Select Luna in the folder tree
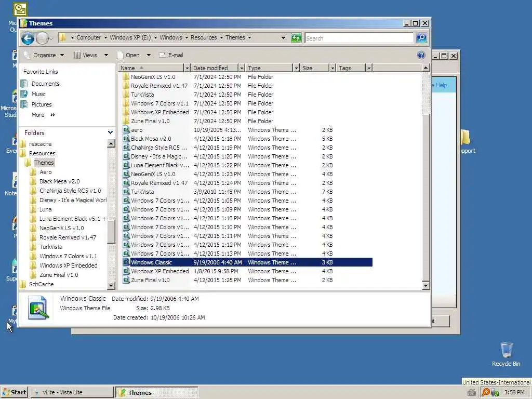This screenshot has height=399, width=532. [x=46, y=209]
